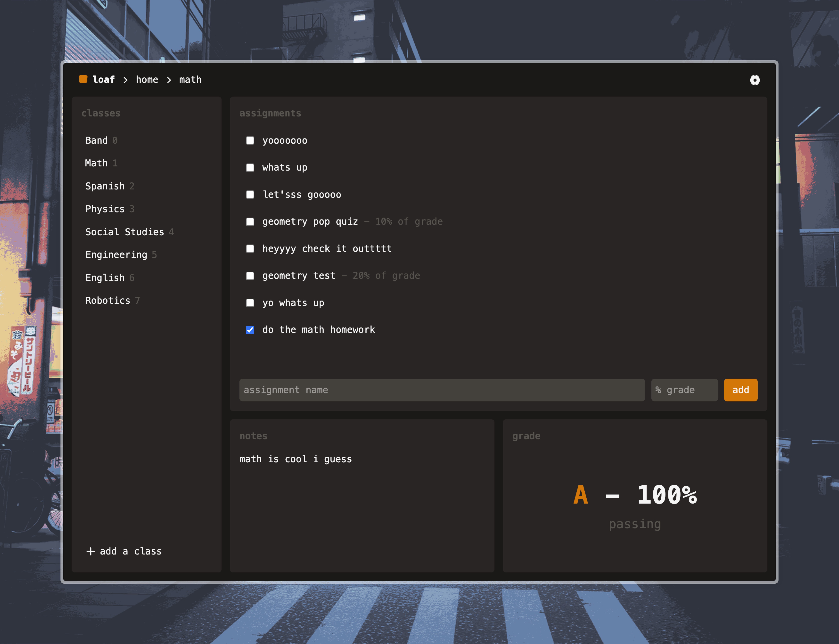Click the % grade input field
Screen dimensions: 839x644
click(x=684, y=390)
